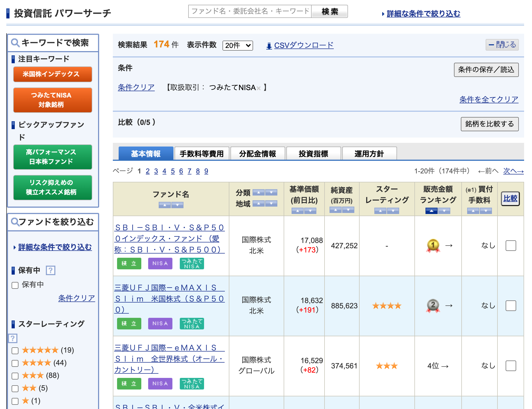Image resolution: width=532 pixels, height=409 pixels.
Task: Check compare box for eMAXIS Slim 全世界株式
Action: (x=511, y=366)
